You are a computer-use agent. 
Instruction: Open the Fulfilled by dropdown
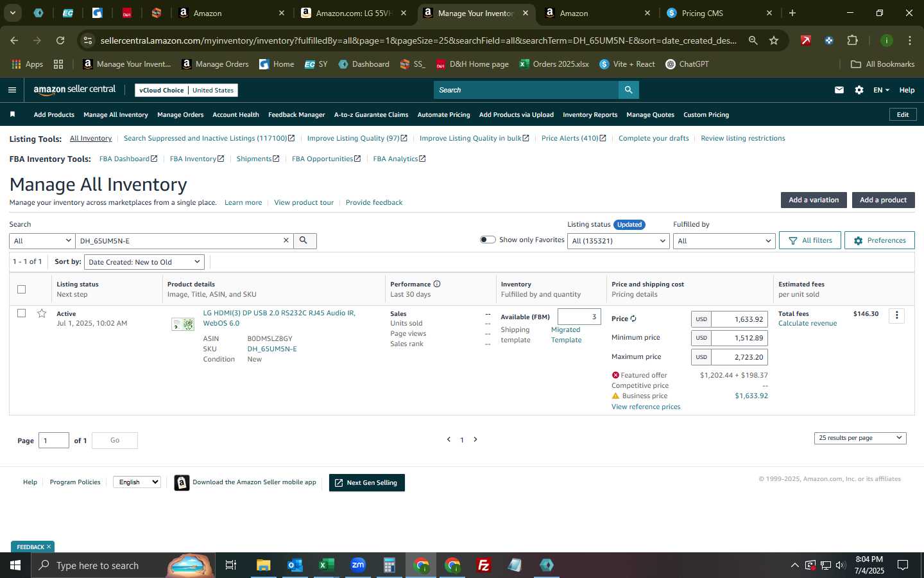point(724,241)
